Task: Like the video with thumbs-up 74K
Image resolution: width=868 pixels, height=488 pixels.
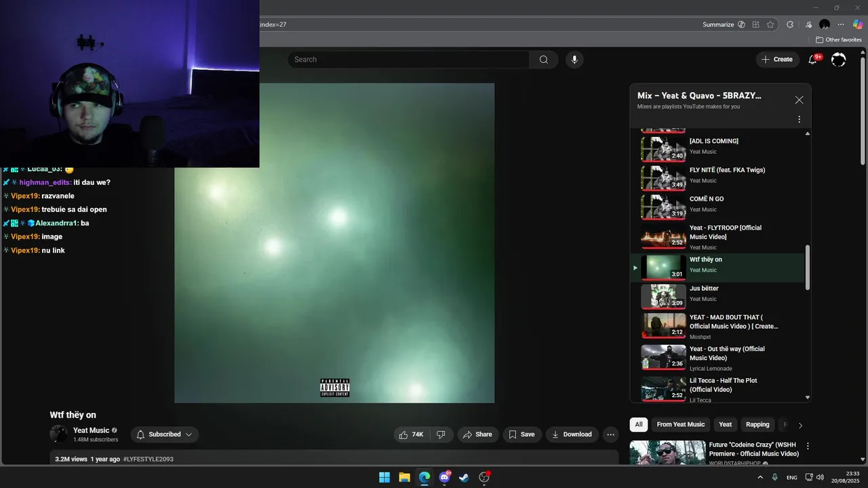Action: pyautogui.click(x=412, y=434)
